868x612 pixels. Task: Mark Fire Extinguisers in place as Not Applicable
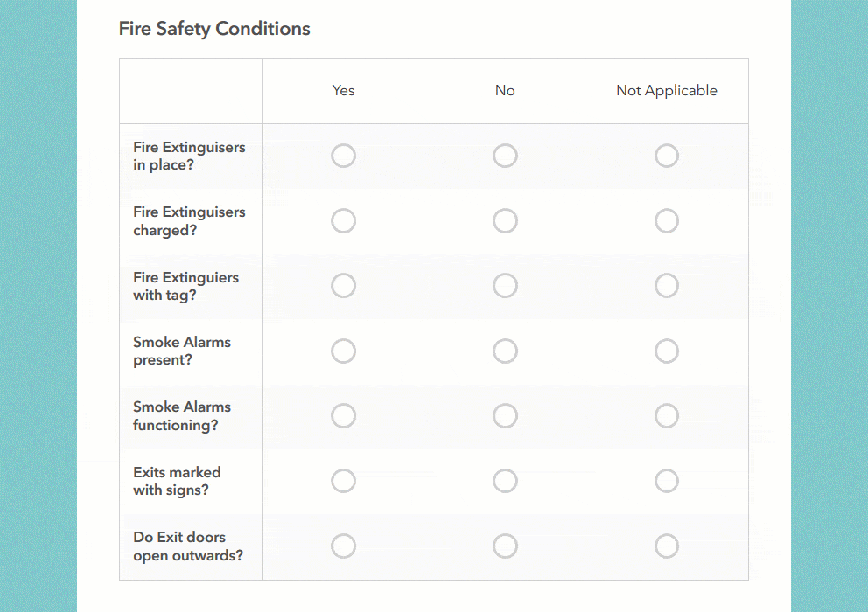point(667,156)
